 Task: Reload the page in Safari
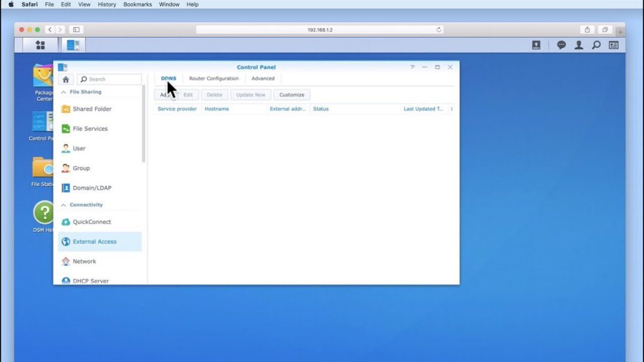pyautogui.click(x=438, y=30)
